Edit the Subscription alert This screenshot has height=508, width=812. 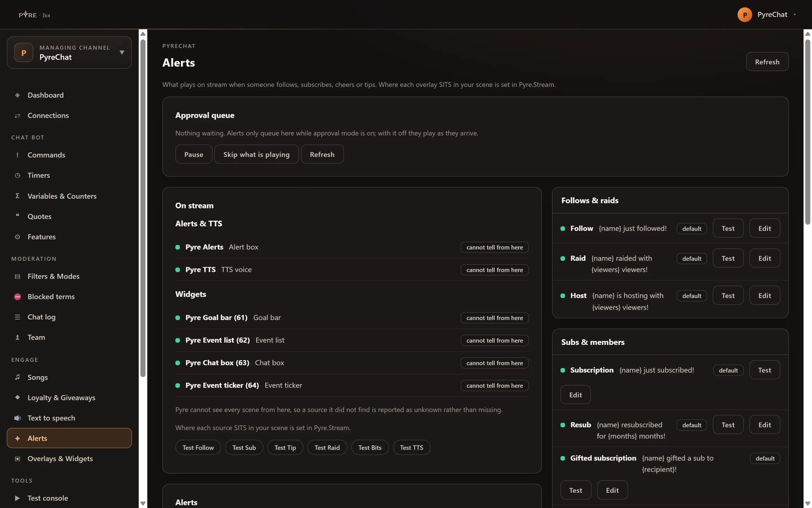click(x=575, y=395)
